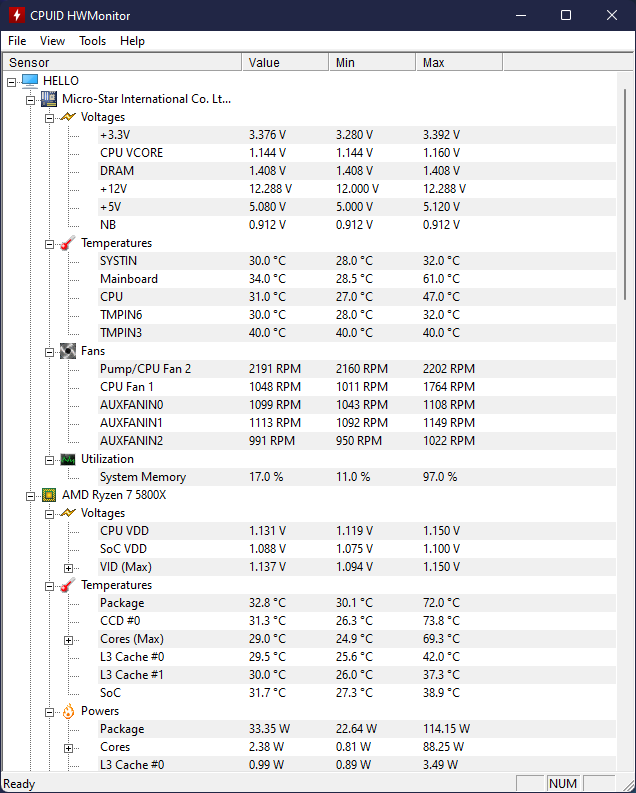Expand the Cores (Max) temperatures row
Viewport: 636px width, 793px height.
pos(68,640)
